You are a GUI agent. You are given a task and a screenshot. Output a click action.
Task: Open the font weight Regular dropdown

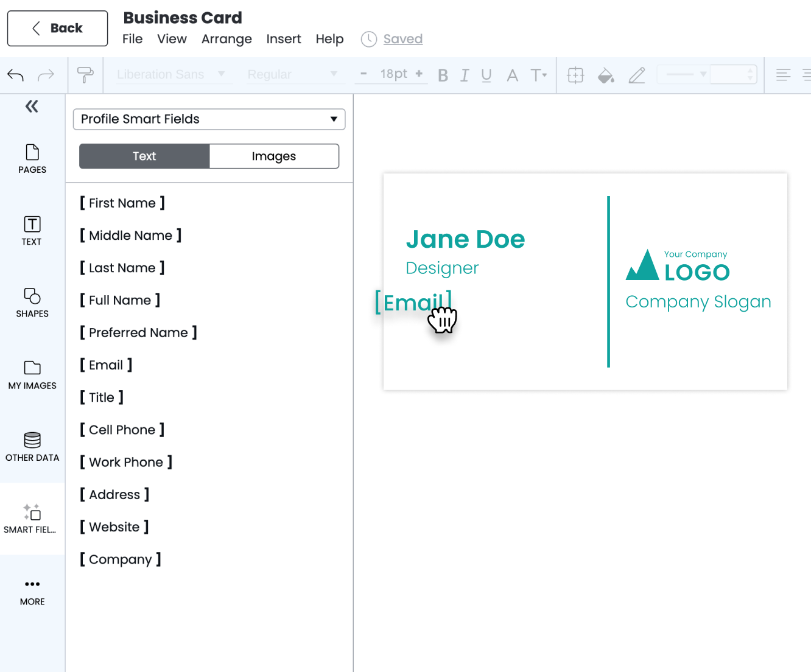(293, 74)
